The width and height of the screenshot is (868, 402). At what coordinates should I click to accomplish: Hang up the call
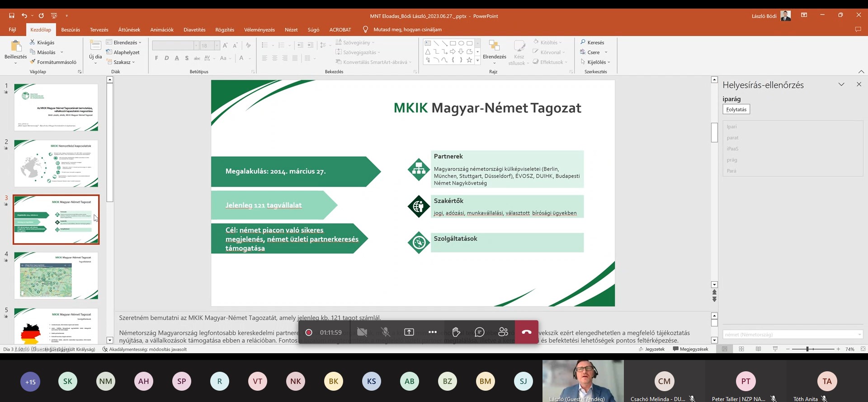point(527,332)
